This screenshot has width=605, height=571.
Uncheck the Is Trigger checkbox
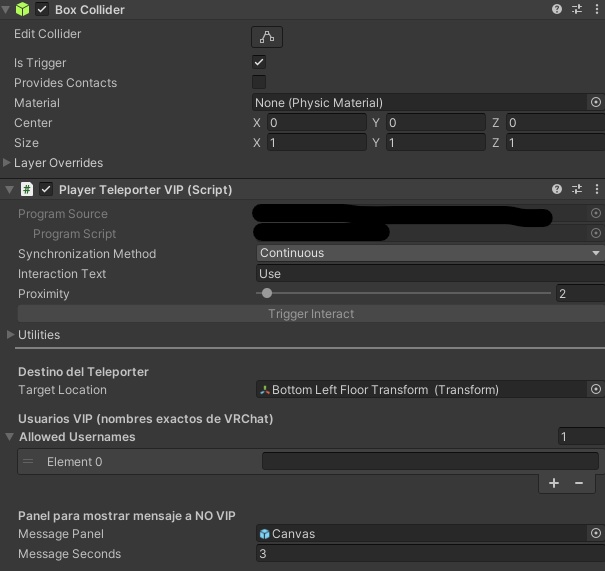tap(259, 62)
